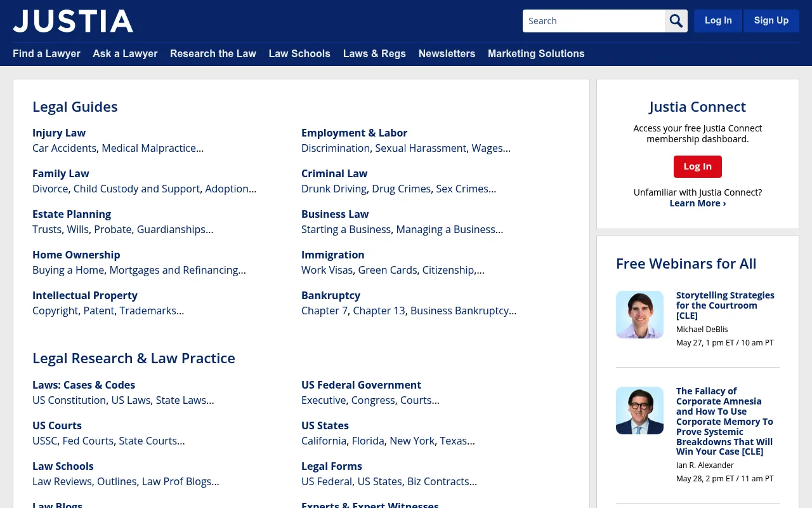The image size is (812, 508).
Task: Open the Adoption link
Action: tap(227, 189)
